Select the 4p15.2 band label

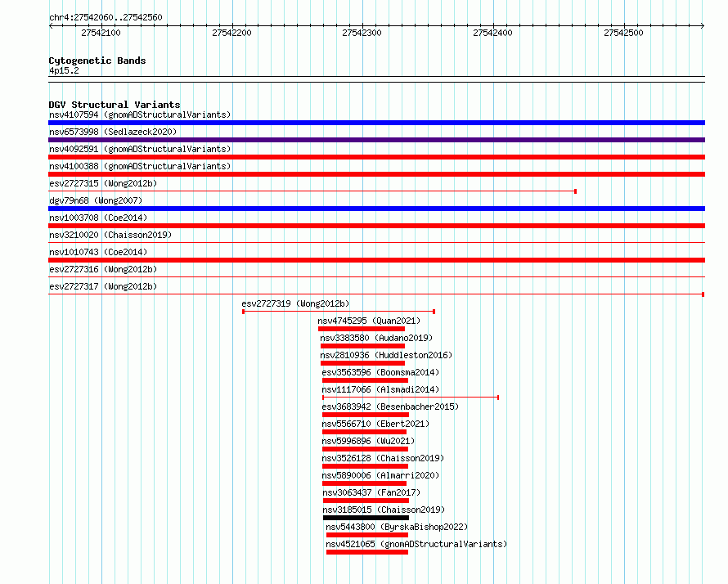click(64, 70)
